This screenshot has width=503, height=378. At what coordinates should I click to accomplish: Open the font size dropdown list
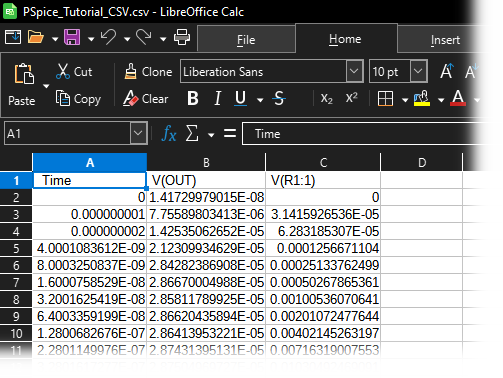pyautogui.click(x=418, y=71)
